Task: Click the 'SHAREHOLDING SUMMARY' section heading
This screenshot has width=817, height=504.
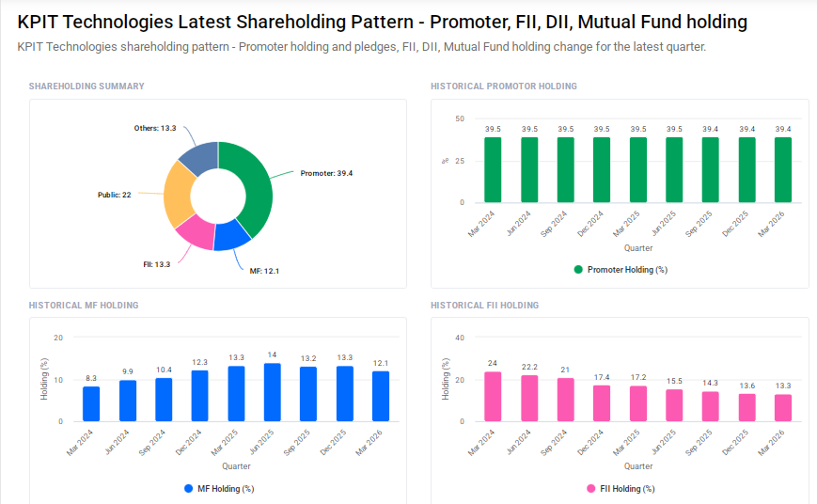Action: pyautogui.click(x=86, y=86)
